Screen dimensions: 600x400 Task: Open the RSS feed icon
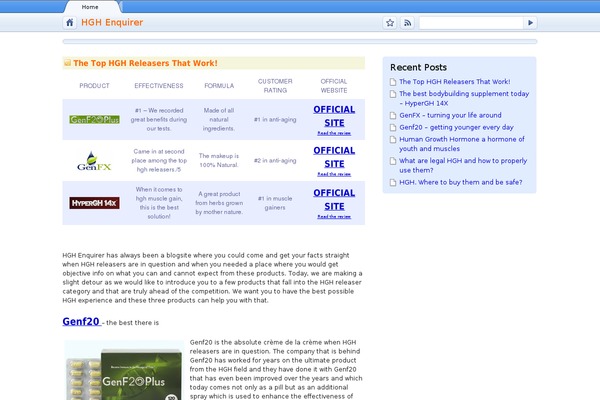(408, 23)
